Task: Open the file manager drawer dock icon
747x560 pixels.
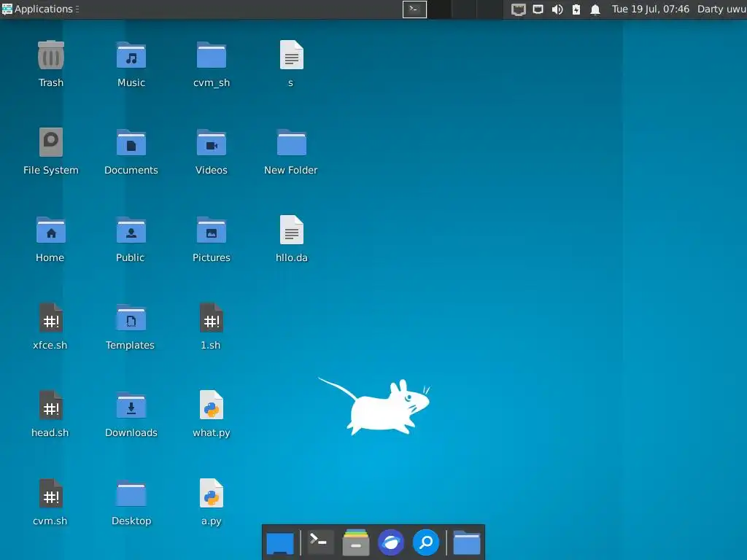Action: click(356, 542)
